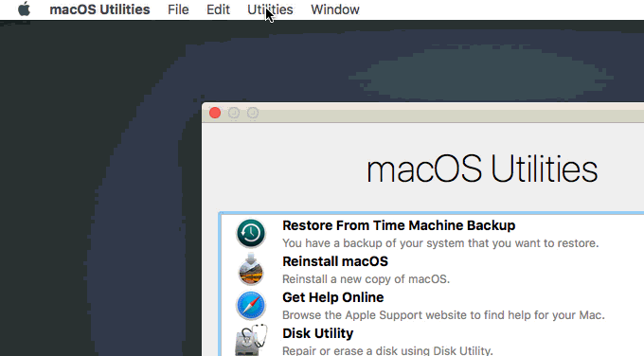Open the Window menu
This screenshot has height=356, width=644.
334,9
